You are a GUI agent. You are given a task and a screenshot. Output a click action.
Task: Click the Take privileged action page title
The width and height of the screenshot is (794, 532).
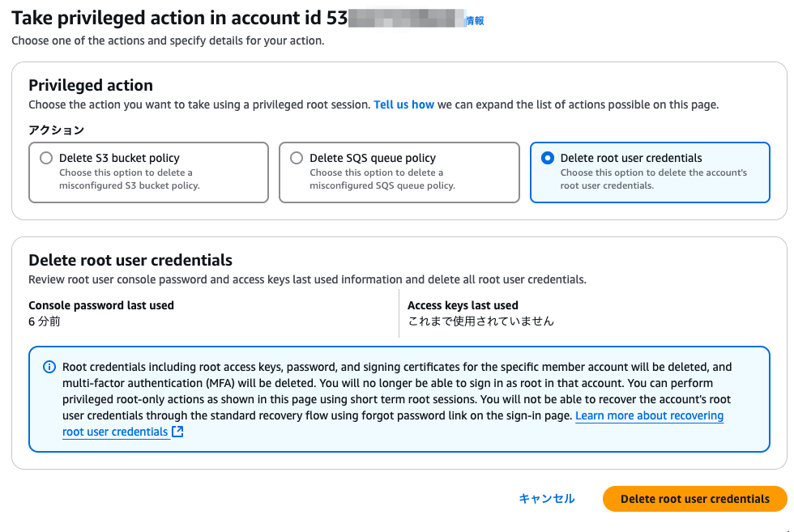[x=179, y=19]
